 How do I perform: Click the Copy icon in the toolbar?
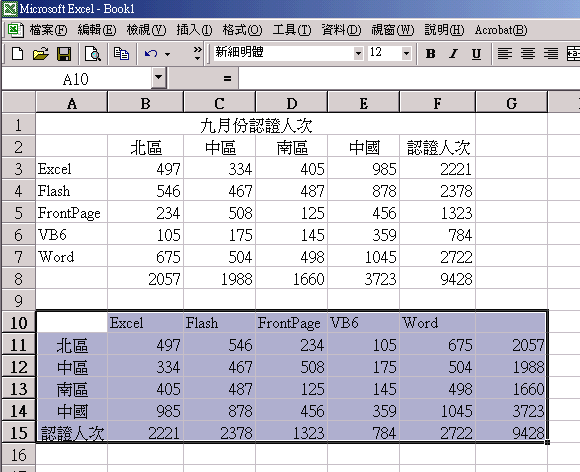(x=121, y=54)
